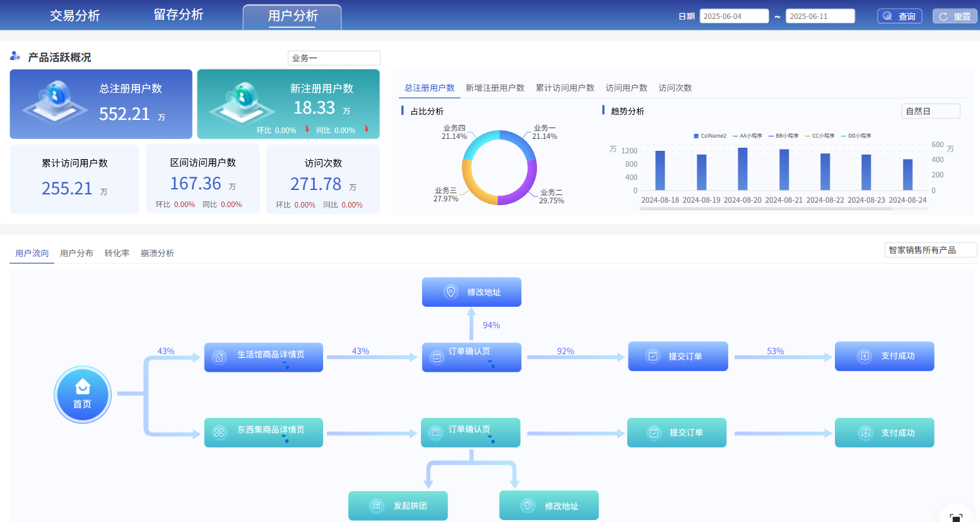
Task: Select the 转化率 tab
Action: 117,253
